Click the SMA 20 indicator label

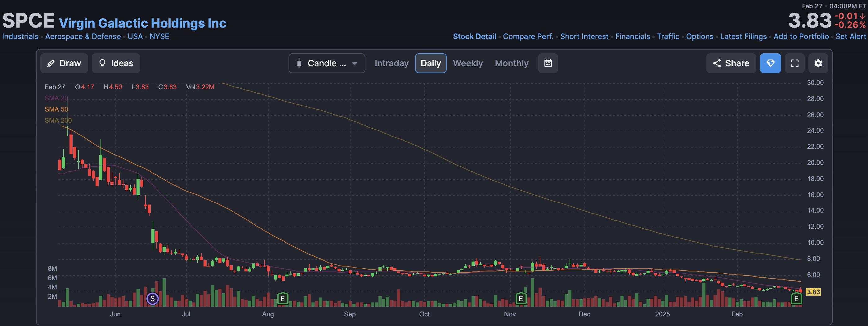pyautogui.click(x=56, y=98)
